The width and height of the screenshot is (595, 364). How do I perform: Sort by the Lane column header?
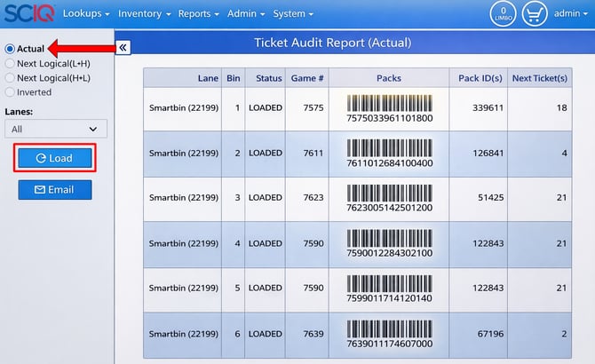tap(183, 78)
